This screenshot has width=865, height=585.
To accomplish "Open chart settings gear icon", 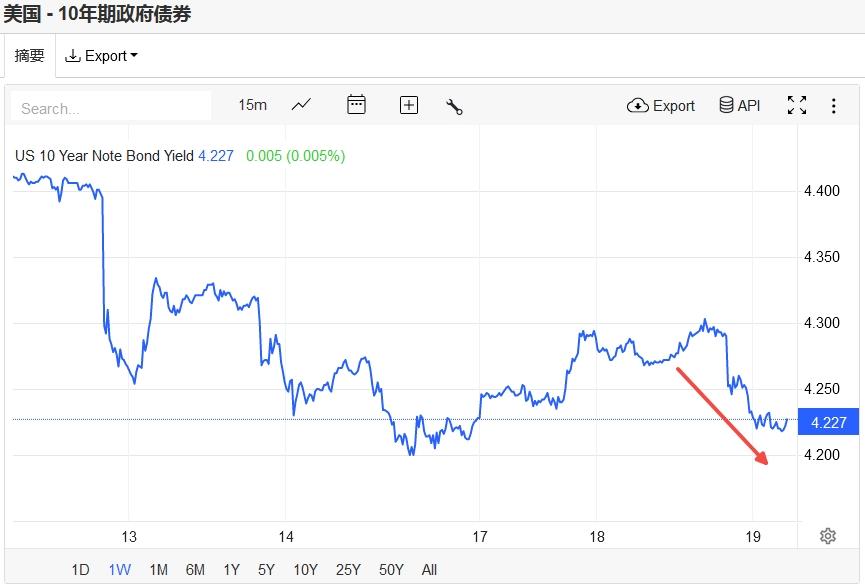I will click(x=828, y=536).
